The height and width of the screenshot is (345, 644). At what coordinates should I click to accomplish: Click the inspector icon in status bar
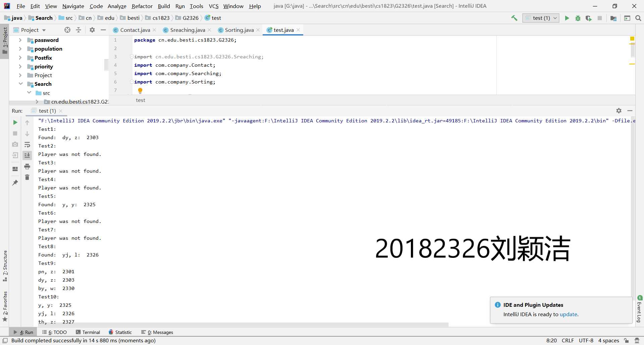click(637, 341)
